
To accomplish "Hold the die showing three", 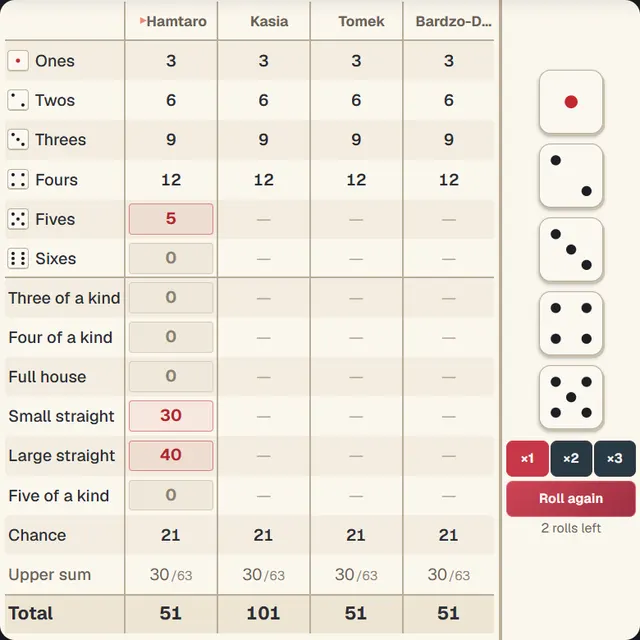I will (x=571, y=249).
